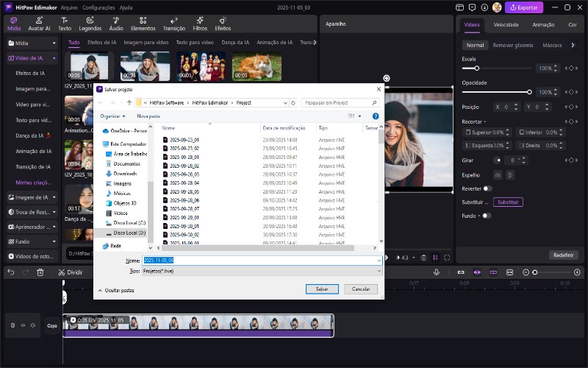Select the Legendas tool icon

point(90,23)
